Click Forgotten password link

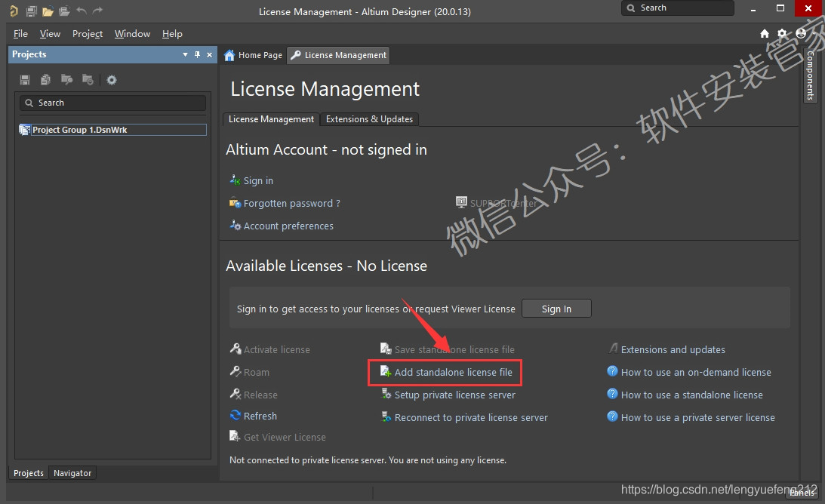coord(291,203)
